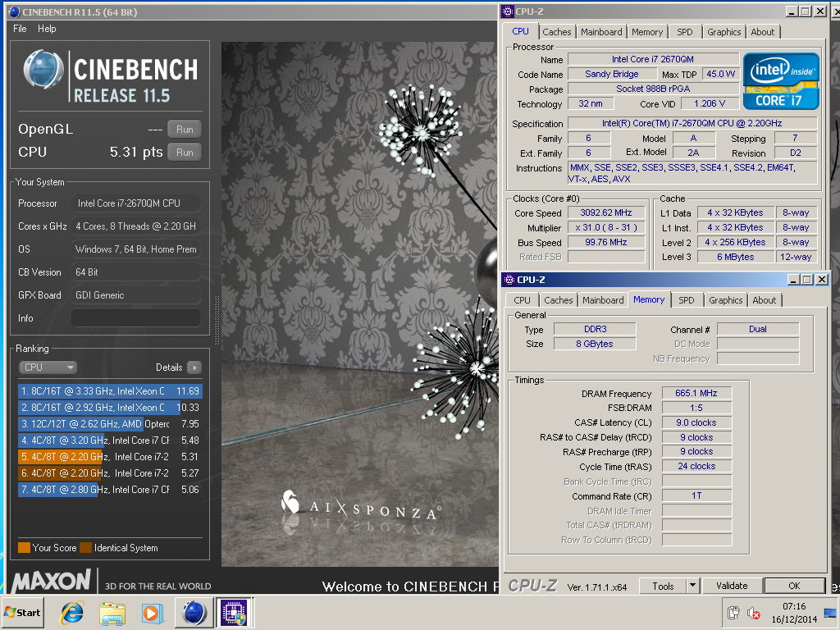Switch to Memory tab in upper CPU-Z
Image resolution: width=840 pixels, height=630 pixels.
pos(646,32)
